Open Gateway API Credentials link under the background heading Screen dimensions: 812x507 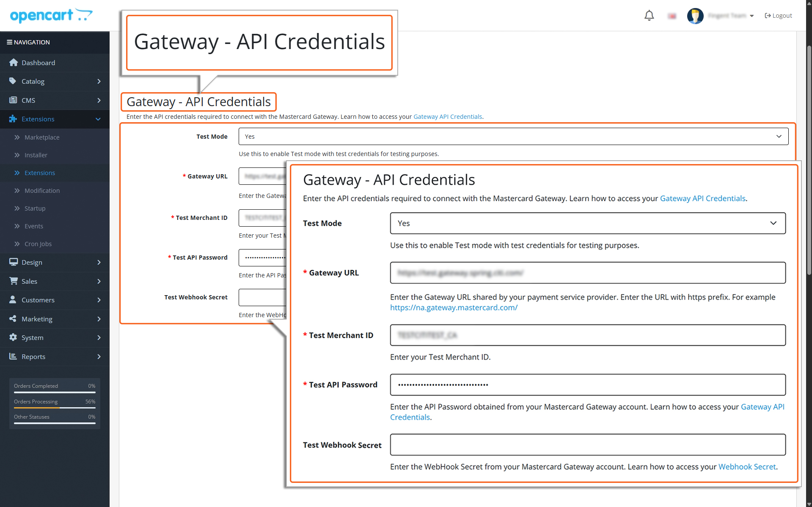click(448, 117)
